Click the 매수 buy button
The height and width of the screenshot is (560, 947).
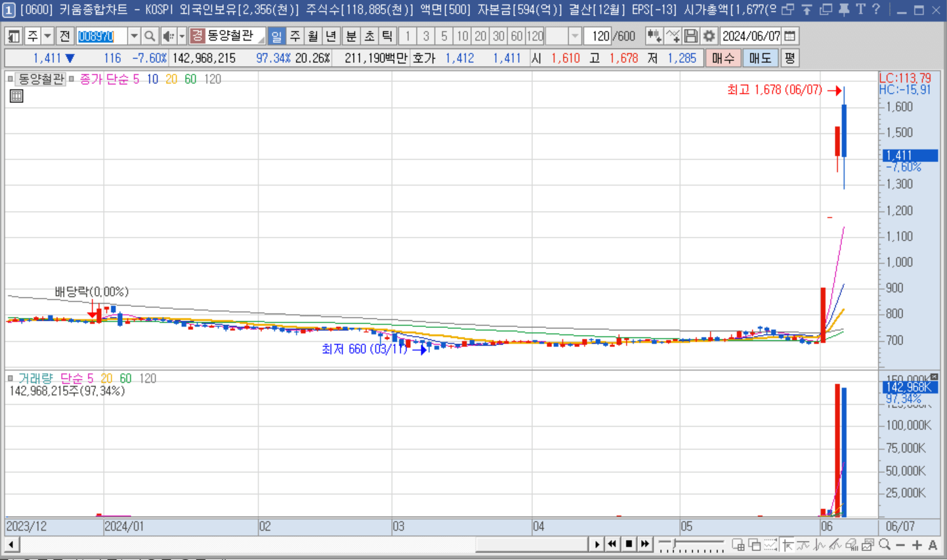tap(723, 58)
